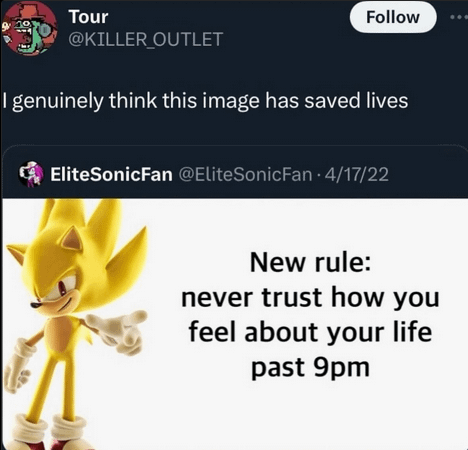468x450 pixels.
Task: Open the three-dot more options menu
Action: 459,17
